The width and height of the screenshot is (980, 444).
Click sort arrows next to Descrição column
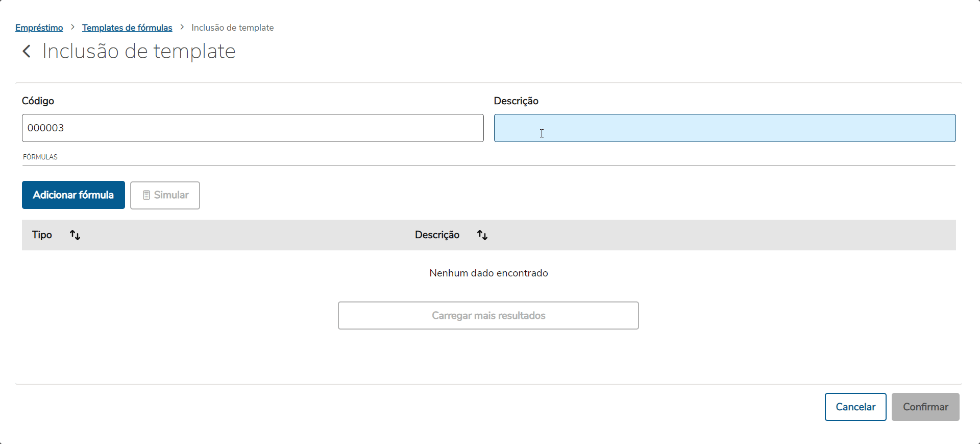click(x=482, y=235)
